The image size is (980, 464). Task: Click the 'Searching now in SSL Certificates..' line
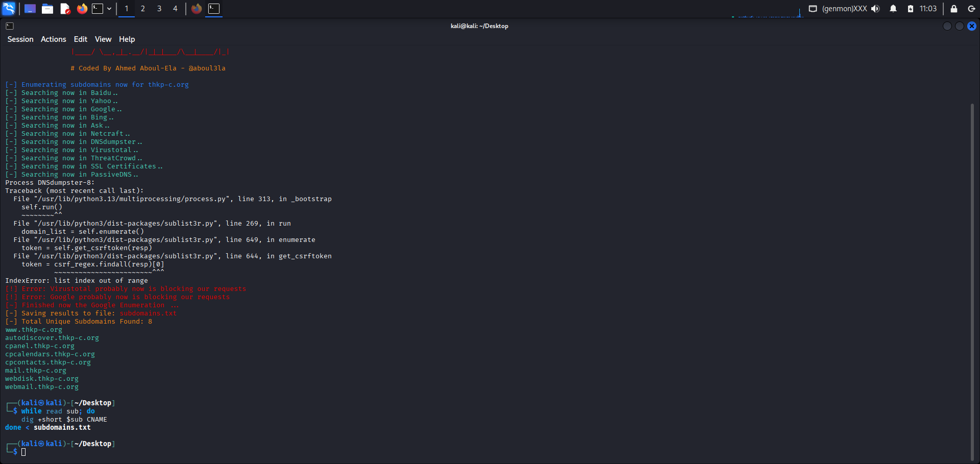coord(84,166)
